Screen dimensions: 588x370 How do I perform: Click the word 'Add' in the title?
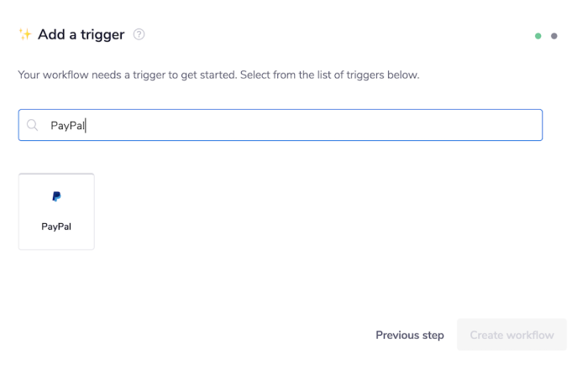coord(50,34)
